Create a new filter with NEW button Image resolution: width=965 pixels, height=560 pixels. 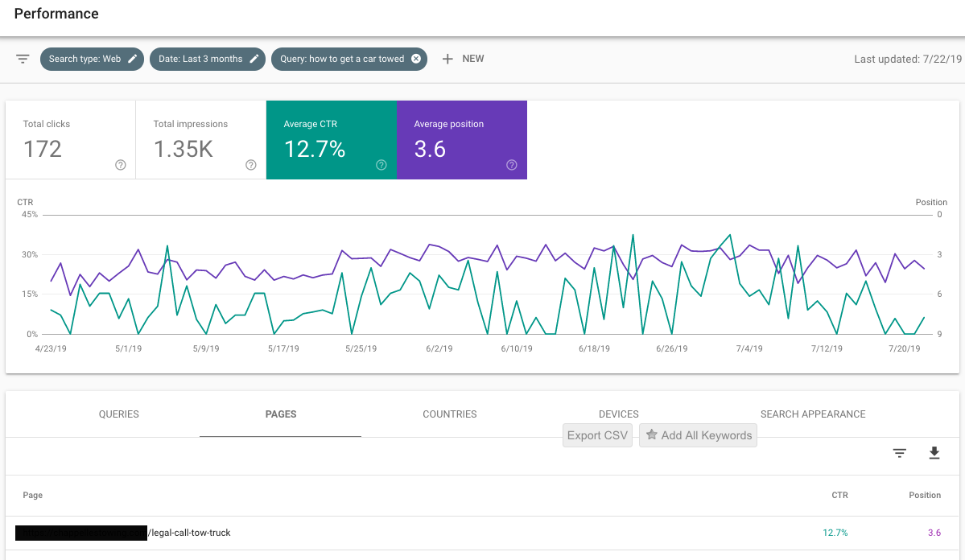pyautogui.click(x=463, y=58)
